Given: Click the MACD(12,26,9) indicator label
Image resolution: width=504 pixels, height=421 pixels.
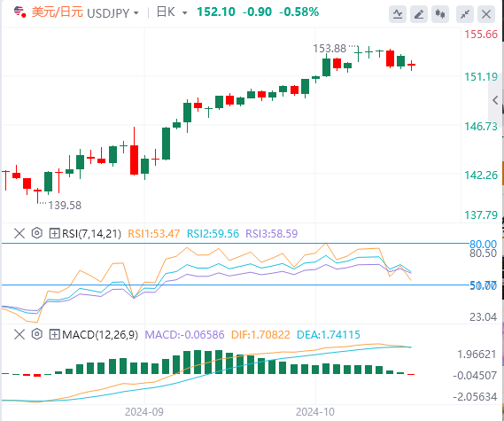Looking at the screenshot, I should 100,334.
